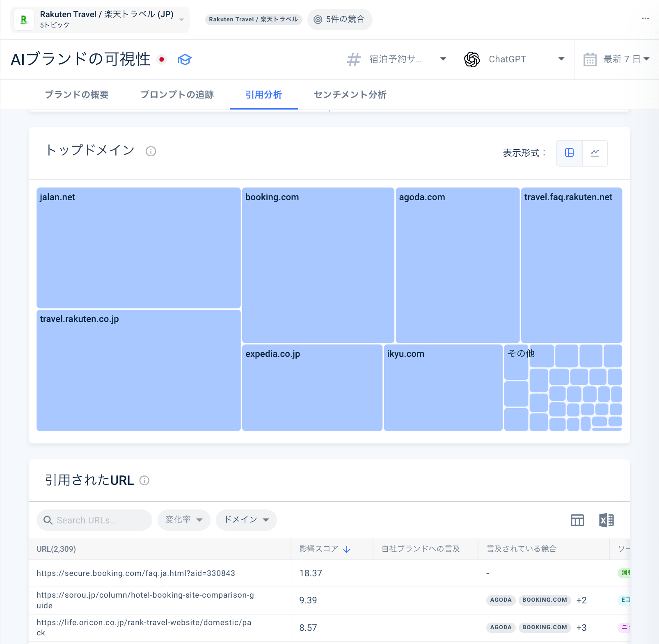Click the +2 competitors badge in sorou.jp row
This screenshot has width=659, height=644.
pyautogui.click(x=581, y=600)
